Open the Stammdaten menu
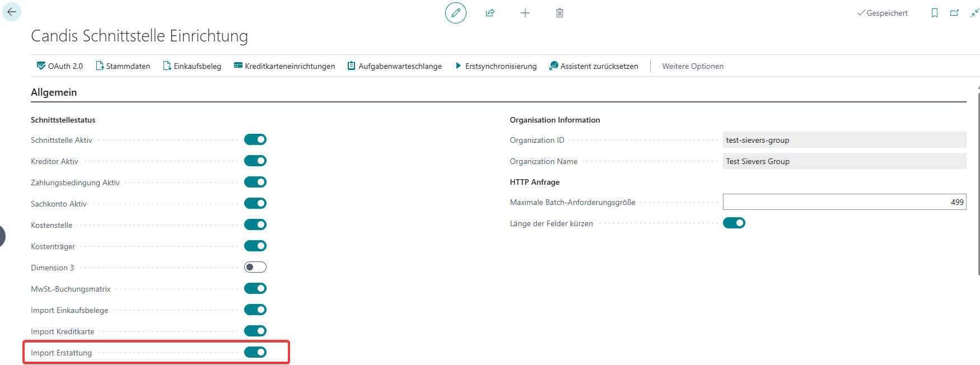 [123, 66]
